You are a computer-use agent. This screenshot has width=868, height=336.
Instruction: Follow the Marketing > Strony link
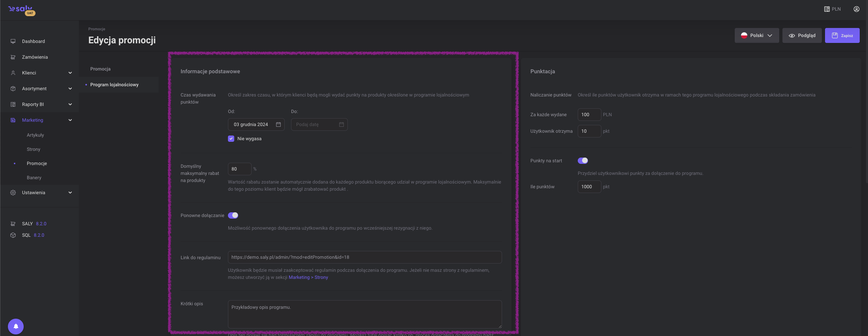(308, 277)
